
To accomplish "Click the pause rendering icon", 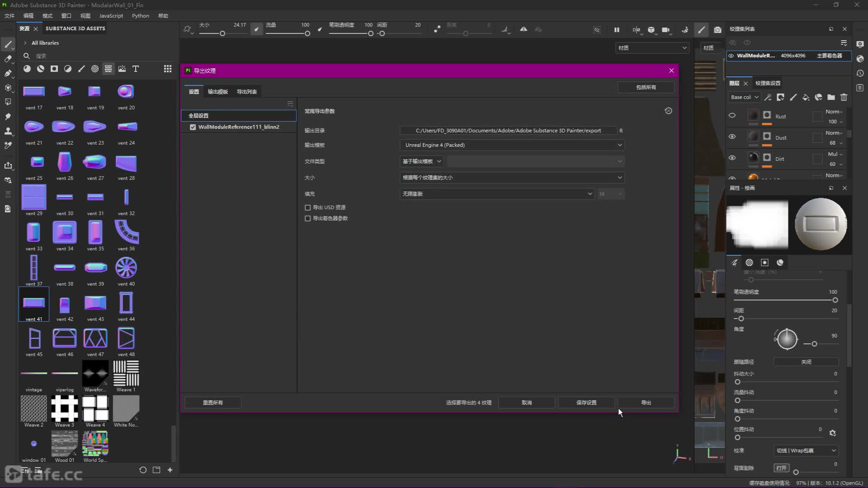I will (617, 30).
